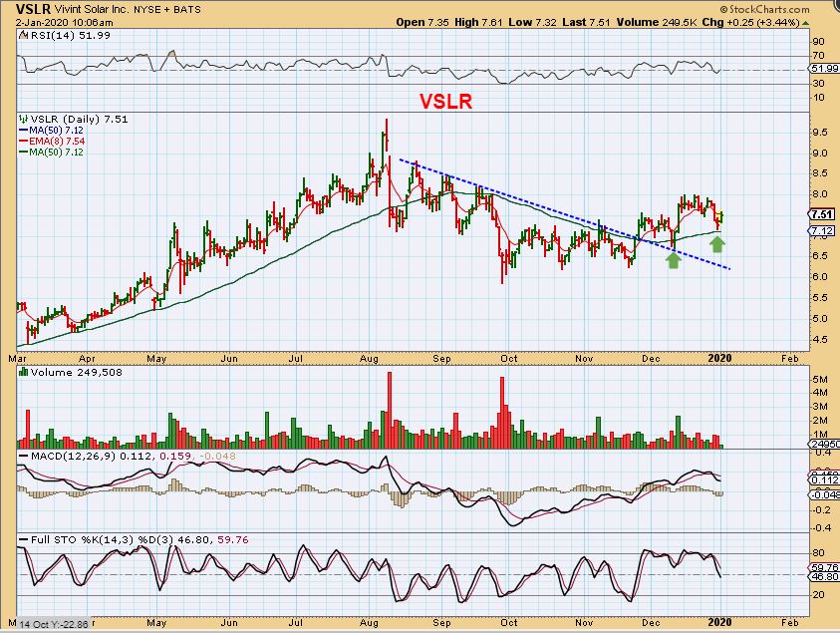This screenshot has height=633, width=840.
Task: Click the Last 7.51 value in header
Action: (586, 23)
